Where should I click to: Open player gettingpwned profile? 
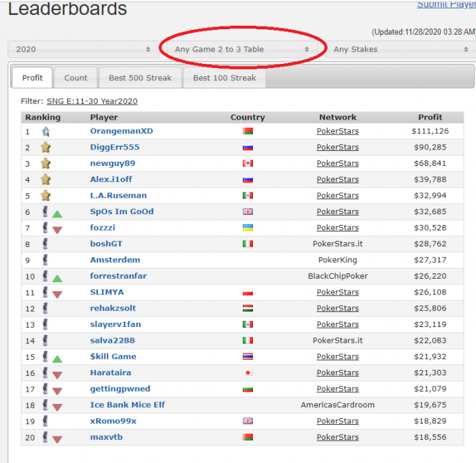tap(120, 389)
